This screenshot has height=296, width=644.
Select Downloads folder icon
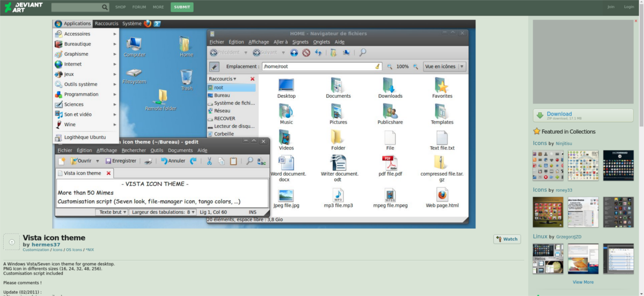390,88
